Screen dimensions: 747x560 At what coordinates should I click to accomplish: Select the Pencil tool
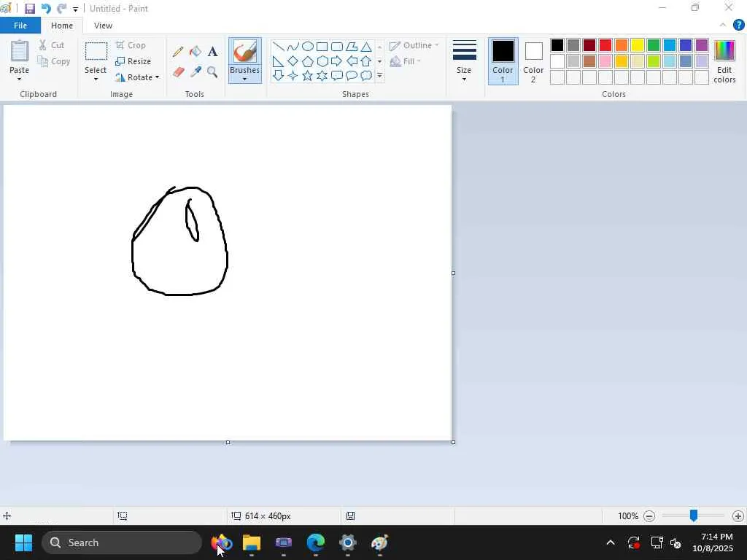click(178, 52)
